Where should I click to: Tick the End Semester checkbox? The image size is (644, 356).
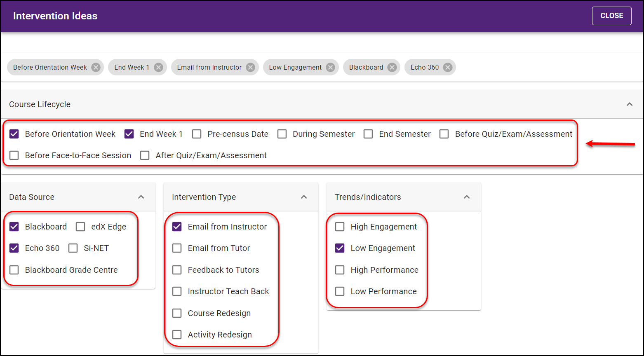coord(368,134)
